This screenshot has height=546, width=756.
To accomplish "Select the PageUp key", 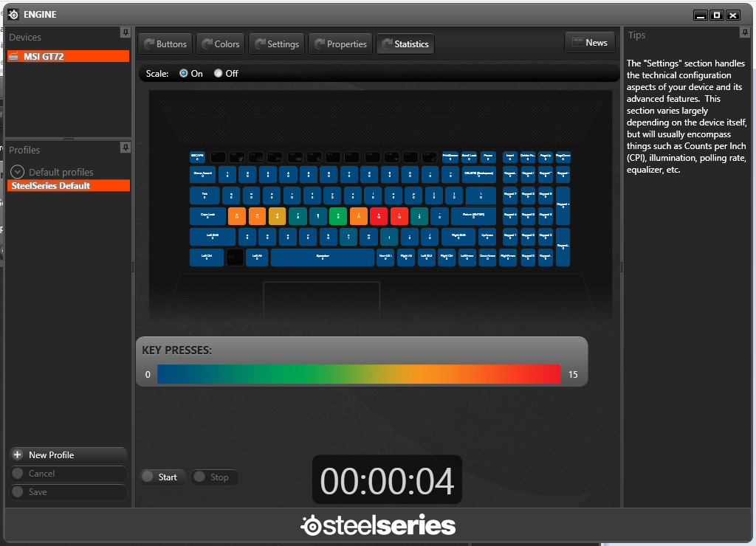I will click(x=546, y=157).
